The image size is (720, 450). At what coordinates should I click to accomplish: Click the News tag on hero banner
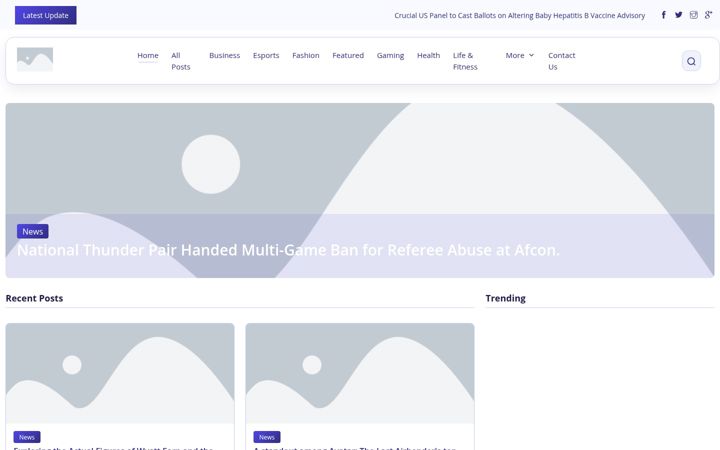click(x=33, y=231)
